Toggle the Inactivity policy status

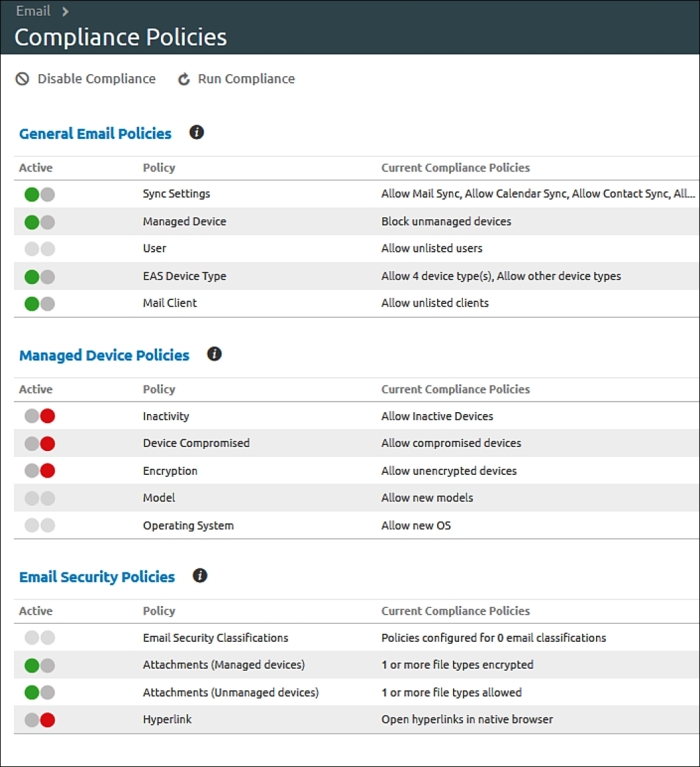coord(40,416)
